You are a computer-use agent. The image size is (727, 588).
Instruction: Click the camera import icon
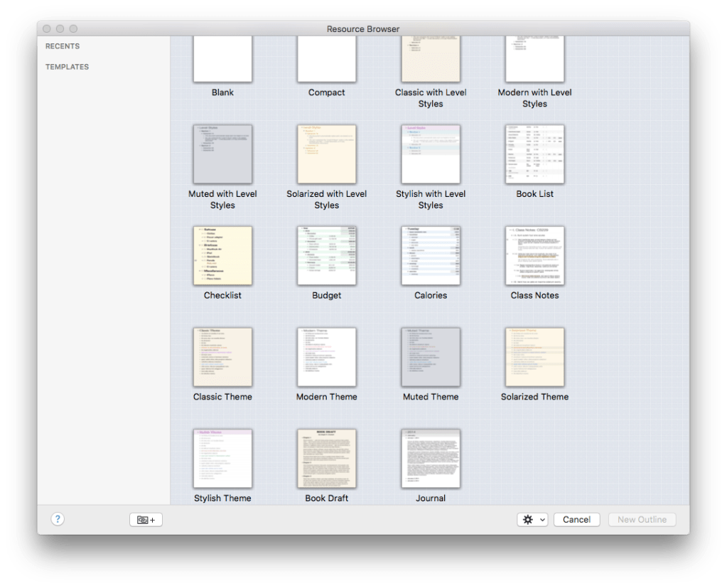point(145,519)
